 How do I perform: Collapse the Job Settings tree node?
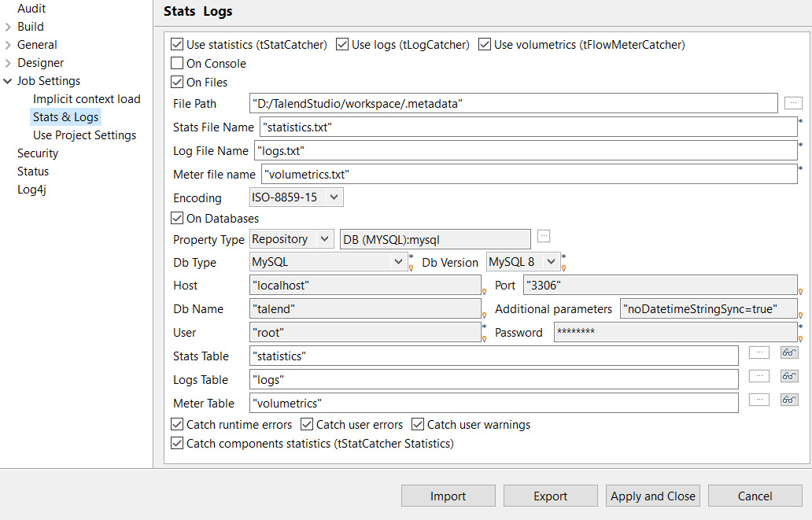tap(7, 80)
